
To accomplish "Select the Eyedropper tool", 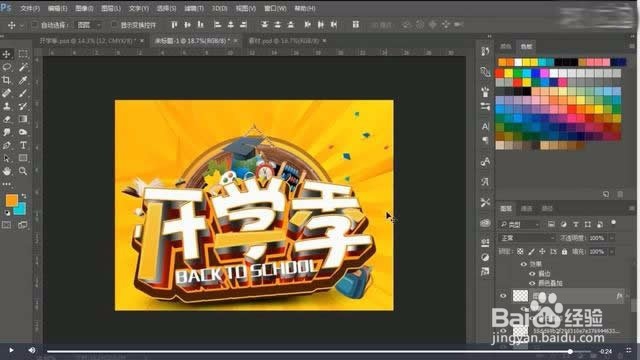I will [23, 80].
